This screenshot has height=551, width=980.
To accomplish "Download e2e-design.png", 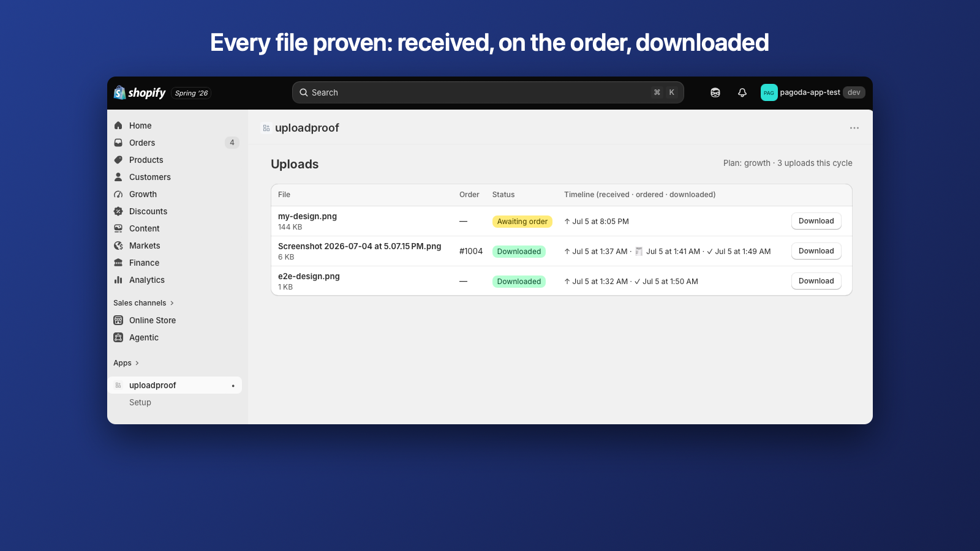I will [816, 281].
